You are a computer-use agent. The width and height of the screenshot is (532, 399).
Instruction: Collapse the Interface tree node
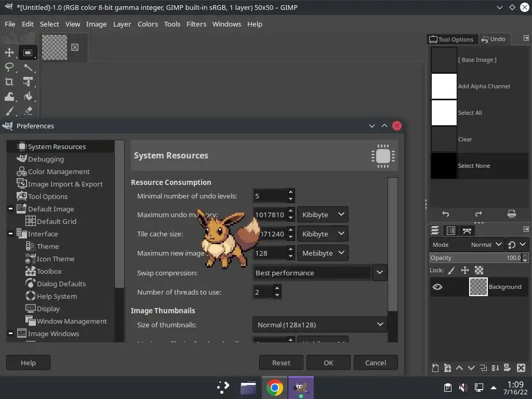[10, 234]
